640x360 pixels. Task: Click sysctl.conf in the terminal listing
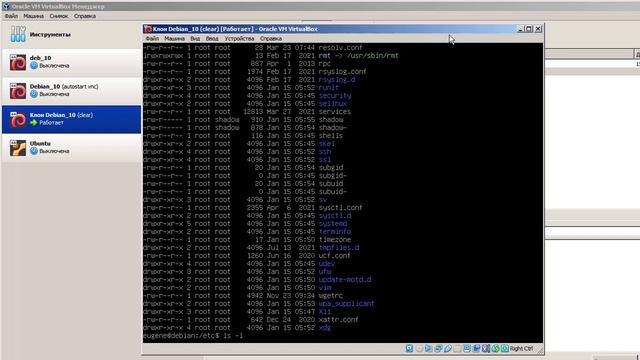pyautogui.click(x=340, y=207)
